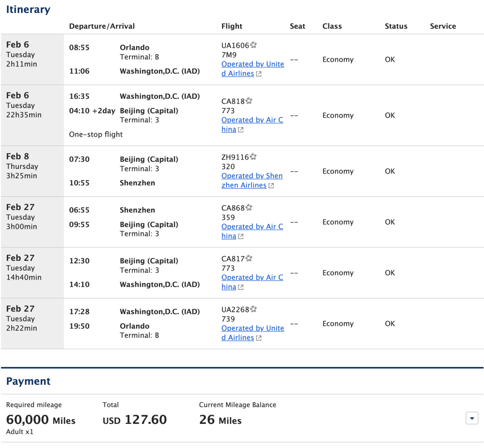Image resolution: width=484 pixels, height=448 pixels.
Task: Click the Adult x1 passenger label
Action: [20, 432]
